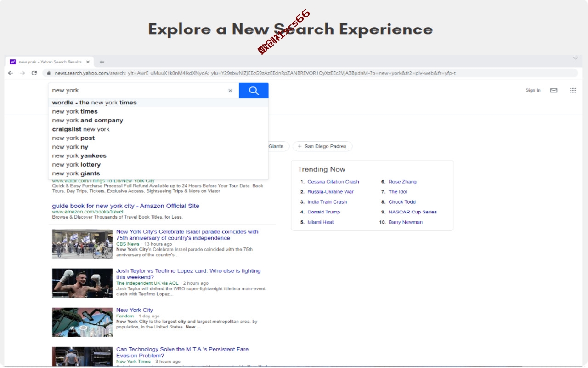Click the Israel parade article thumbnail
588x368 pixels.
[82, 244]
